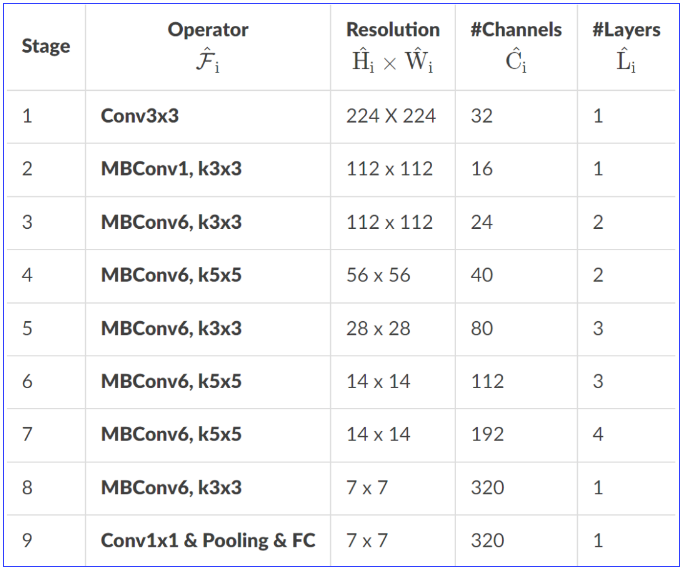
Task: Click the MBConv6, k5x5 operator in stage 4
Action: point(171,275)
